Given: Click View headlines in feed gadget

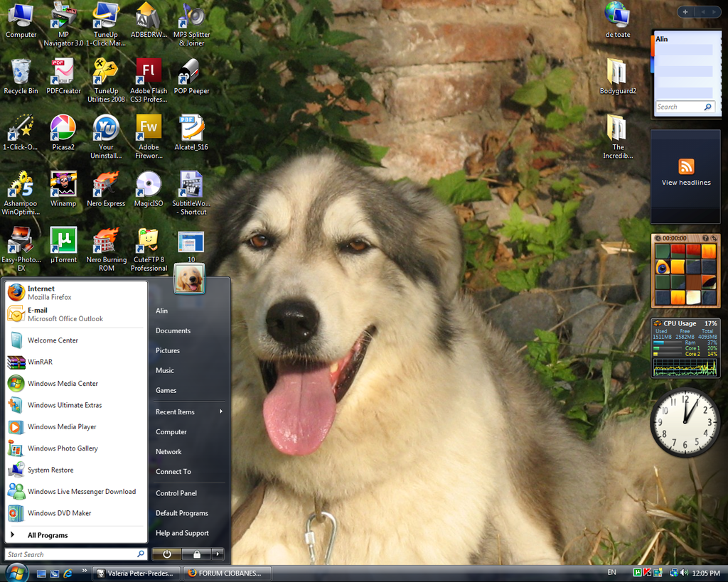Looking at the screenshot, I should (686, 183).
